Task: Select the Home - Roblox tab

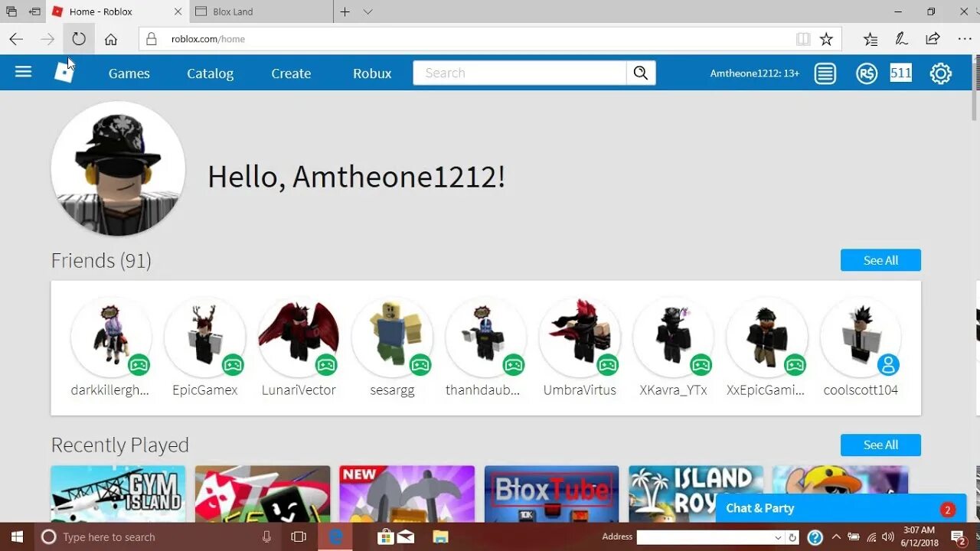Action: pos(117,11)
